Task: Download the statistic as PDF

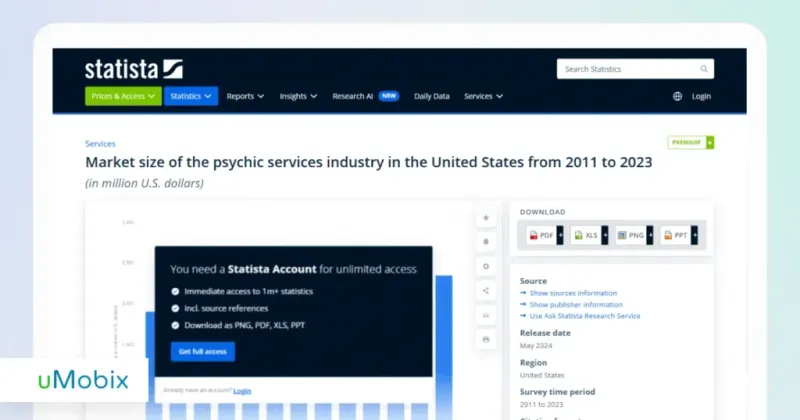Action: [544, 235]
